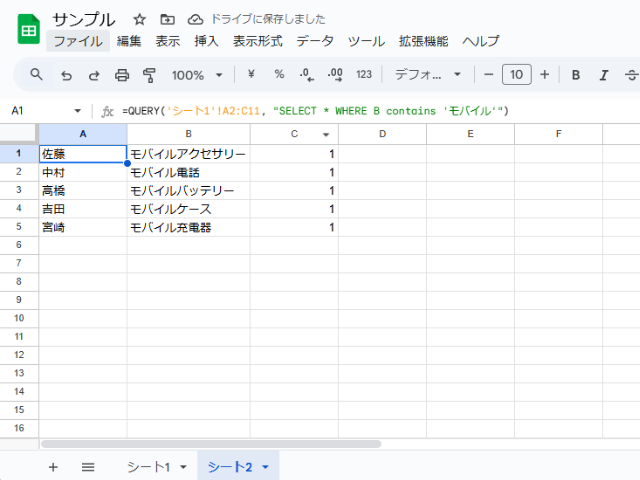Click the cell containing 吉田

tap(83, 209)
